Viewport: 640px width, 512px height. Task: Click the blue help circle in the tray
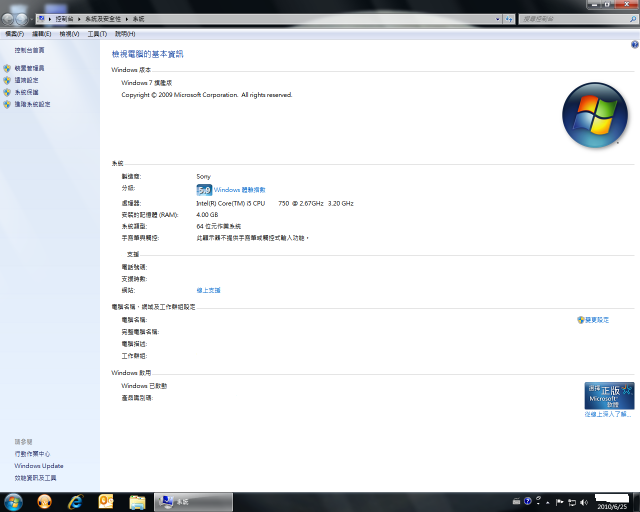click(528, 501)
